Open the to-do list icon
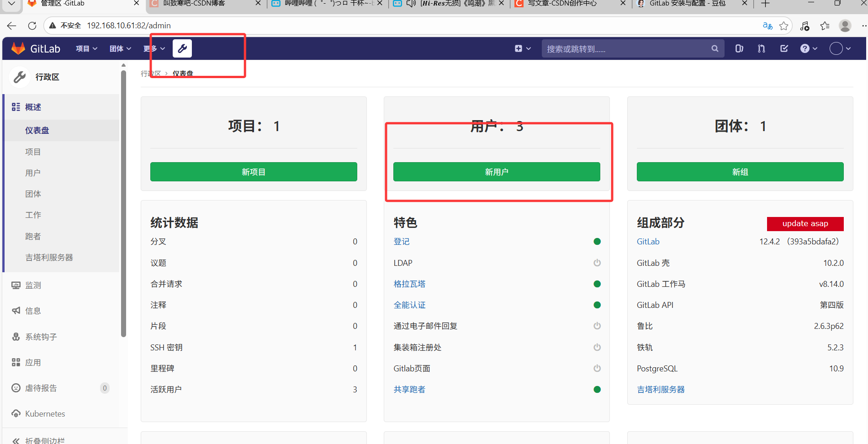Image resolution: width=868 pixels, height=444 pixels. click(x=784, y=48)
